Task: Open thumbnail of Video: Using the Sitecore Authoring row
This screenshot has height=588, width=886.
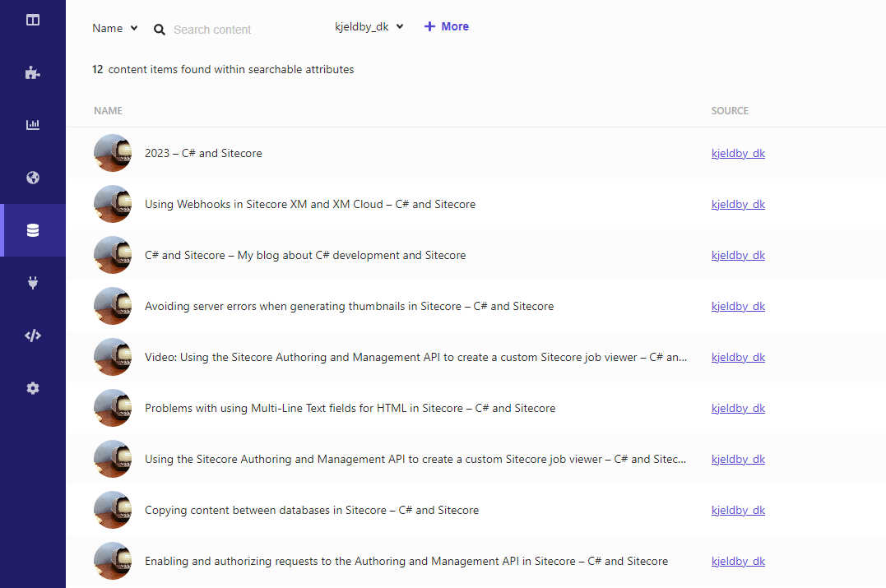Action: (113, 357)
